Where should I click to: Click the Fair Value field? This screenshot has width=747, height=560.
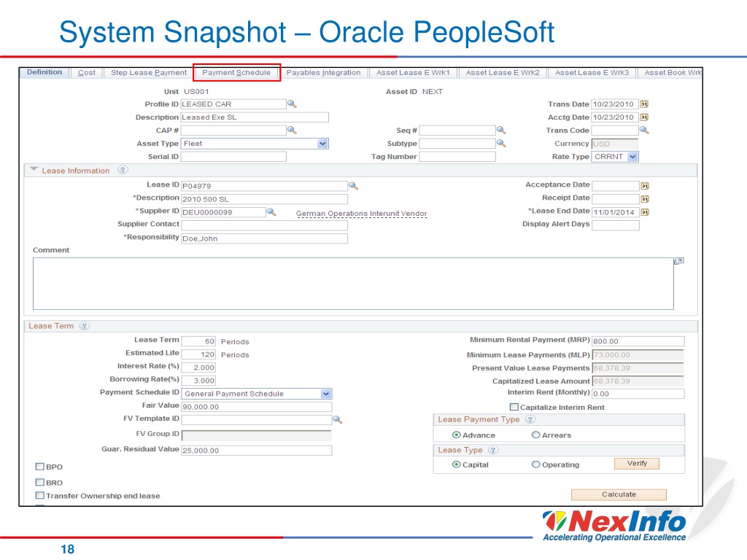click(257, 407)
